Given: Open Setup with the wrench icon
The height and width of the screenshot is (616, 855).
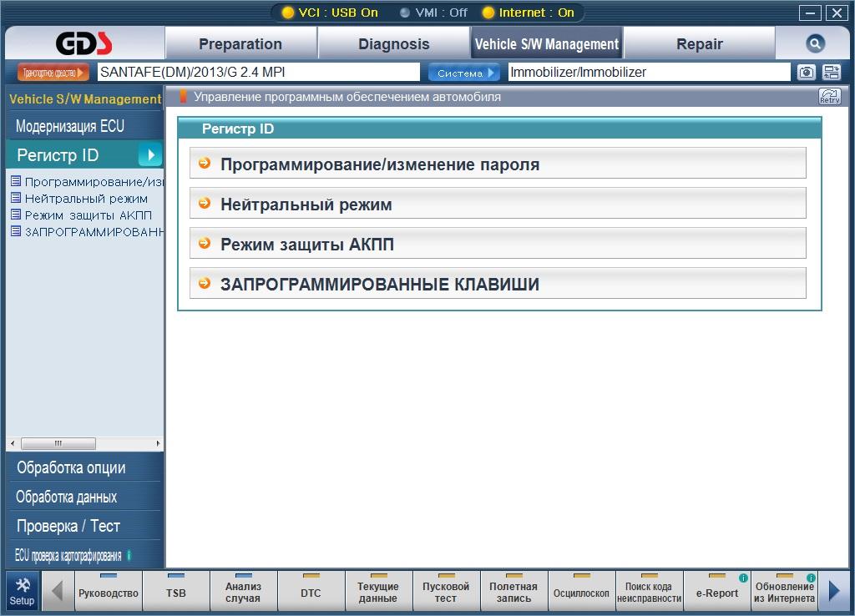Looking at the screenshot, I should tap(22, 591).
